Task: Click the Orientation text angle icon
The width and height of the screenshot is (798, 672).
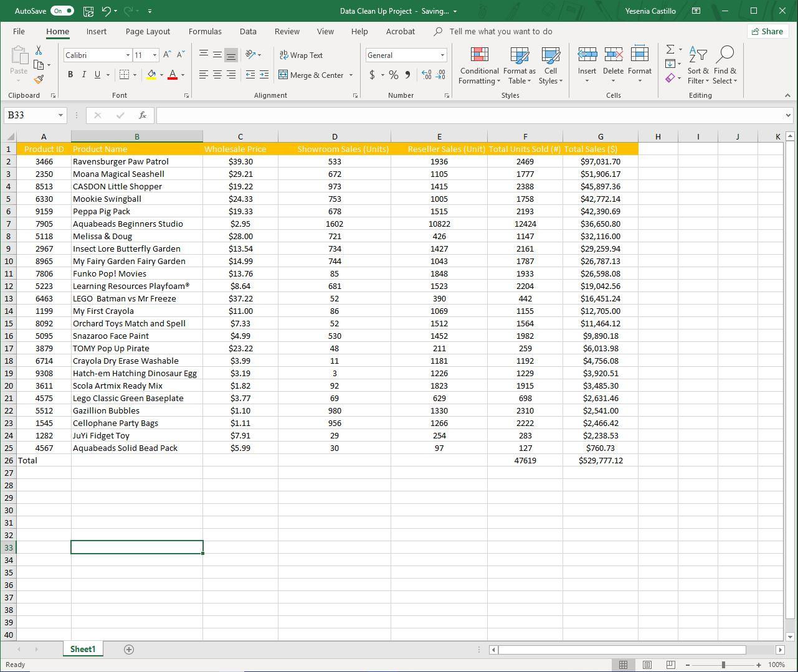Action: pyautogui.click(x=250, y=55)
